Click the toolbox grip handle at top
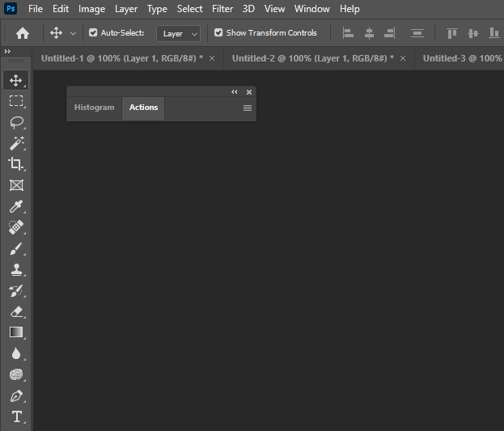504x431 pixels. point(15,61)
